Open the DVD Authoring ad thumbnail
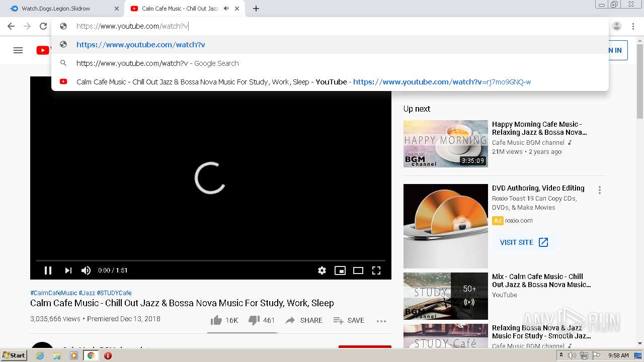 (446, 226)
